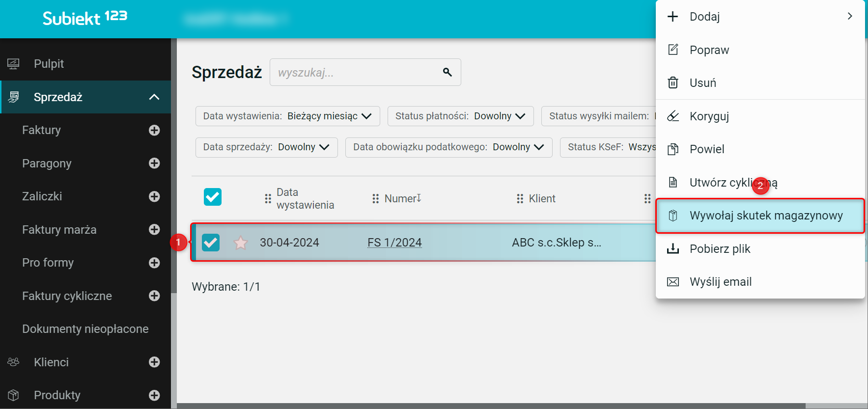
Task: Open the Status KSeF filter dropdown
Action: point(608,147)
